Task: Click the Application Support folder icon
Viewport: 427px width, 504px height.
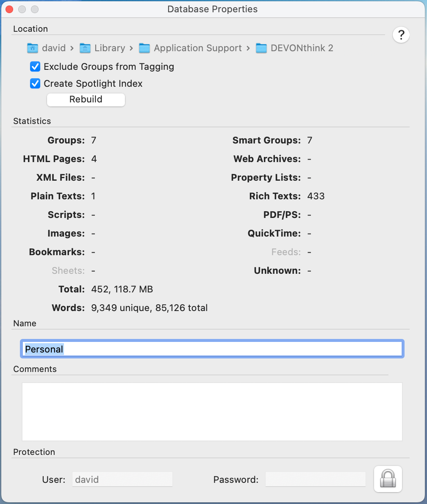Action: coord(144,48)
